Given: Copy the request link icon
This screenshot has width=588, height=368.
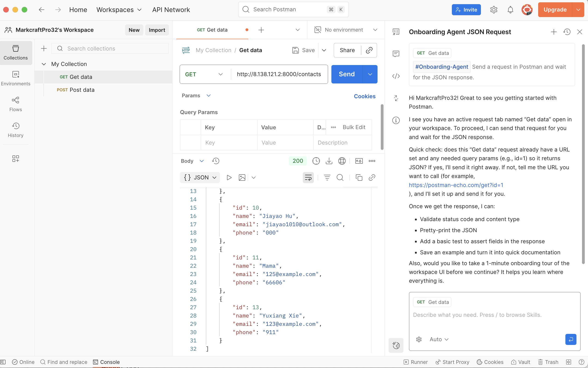Looking at the screenshot, I should 369,50.
